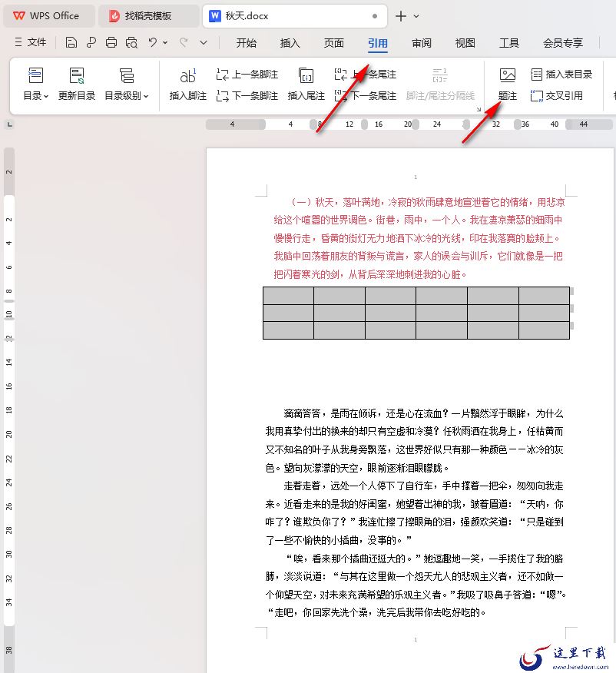The height and width of the screenshot is (673, 616).
Task: Open the WPS Office home tab
Action: pos(48,16)
